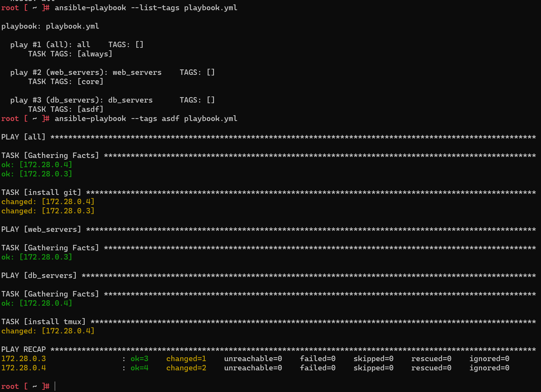Click the 'TASK [install git]' header
This screenshot has width=541, height=392.
[41, 192]
